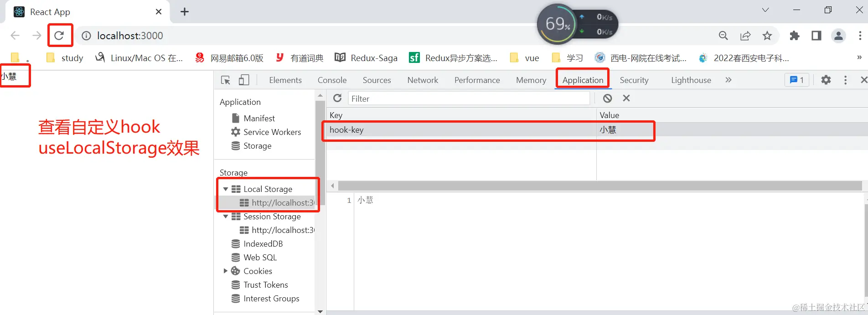Show the 1 issue badge in DevTools
This screenshot has width=868, height=315.
[797, 80]
